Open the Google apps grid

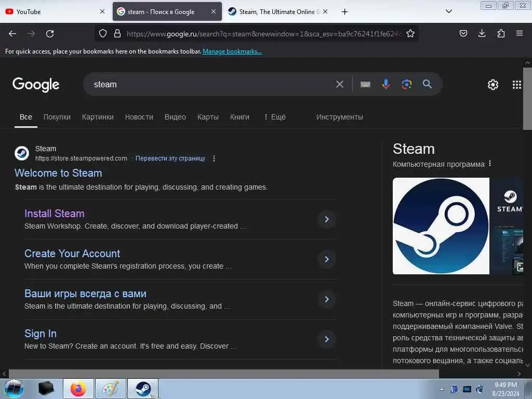[x=517, y=85]
